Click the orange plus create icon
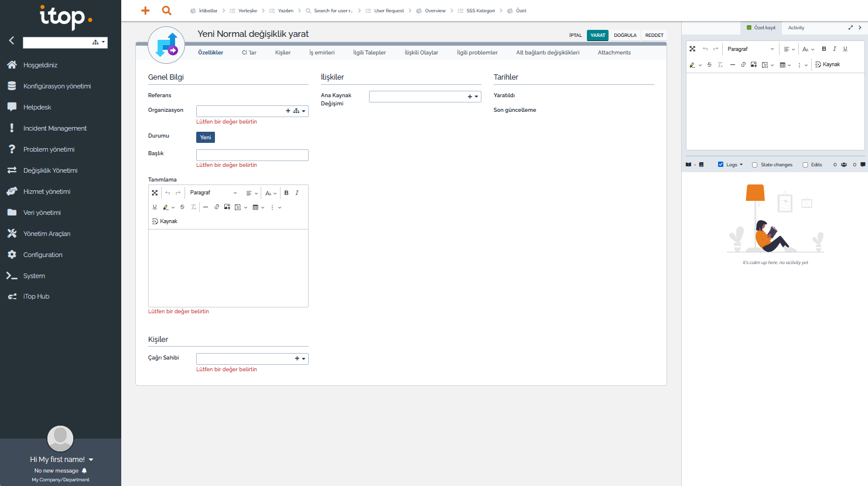Image resolution: width=868 pixels, height=486 pixels. pos(145,11)
